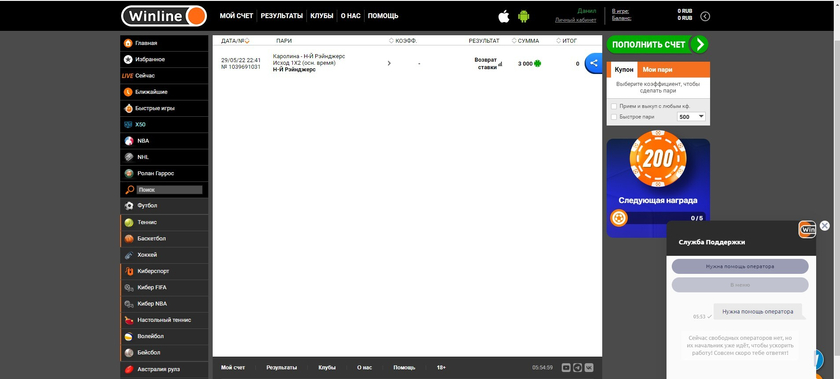Go to Главная home in the sidebar
This screenshot has width=840, height=379.
point(164,43)
